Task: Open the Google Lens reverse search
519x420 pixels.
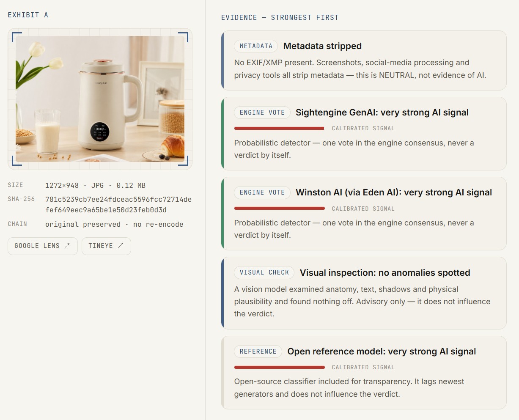Action: (x=43, y=246)
